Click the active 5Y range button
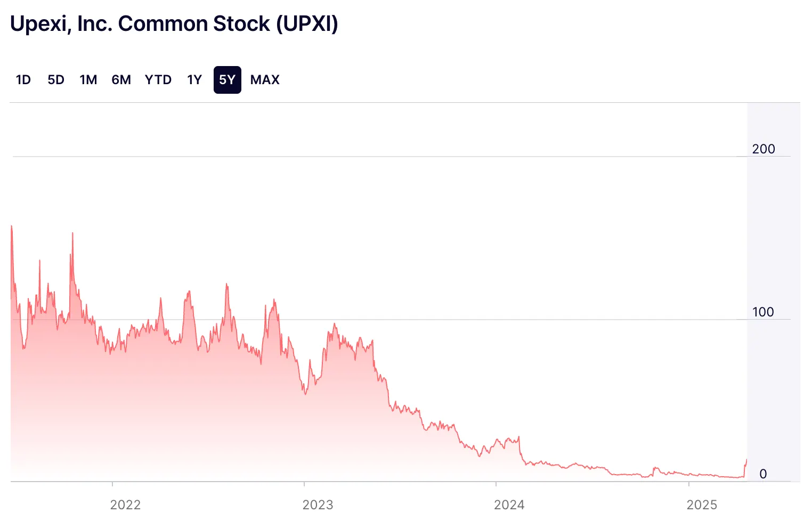This screenshot has height=521, width=812. 227,79
